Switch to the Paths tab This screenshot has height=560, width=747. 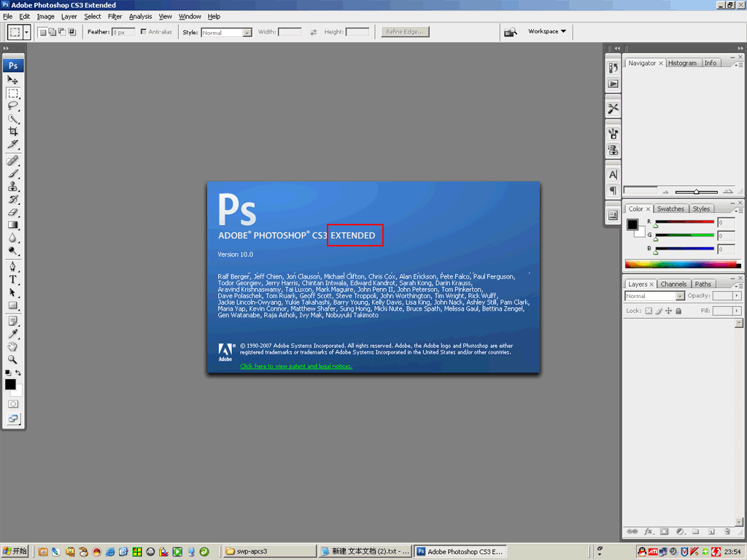pos(703,284)
